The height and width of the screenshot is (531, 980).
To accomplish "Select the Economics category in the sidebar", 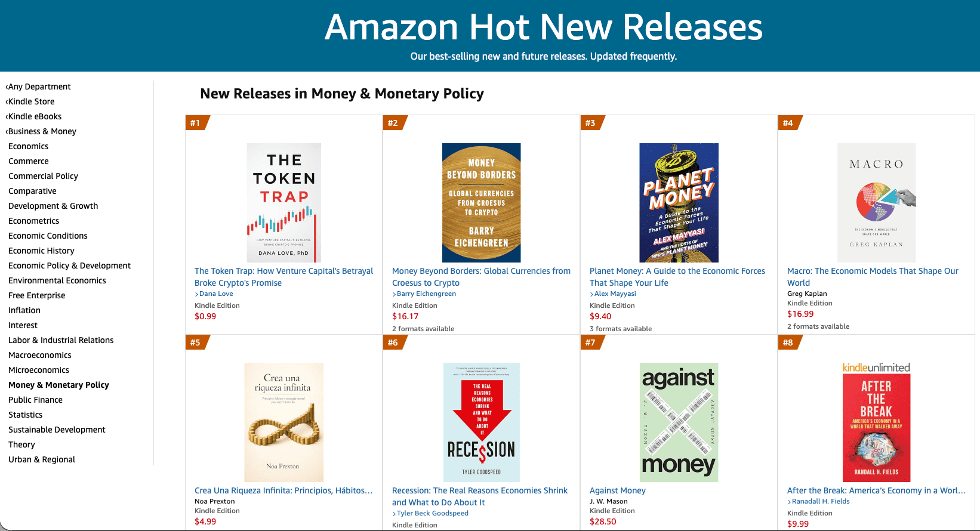I will click(28, 146).
